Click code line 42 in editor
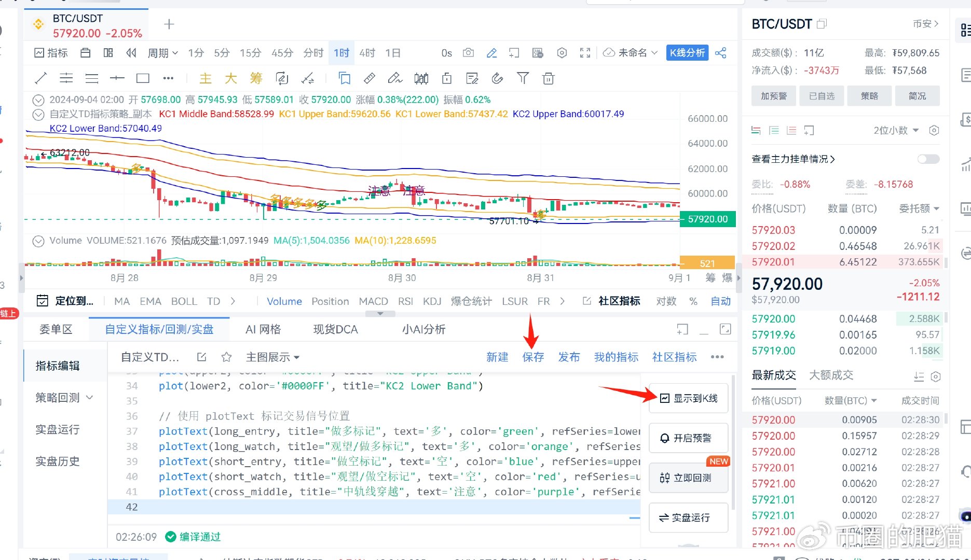 click(374, 507)
